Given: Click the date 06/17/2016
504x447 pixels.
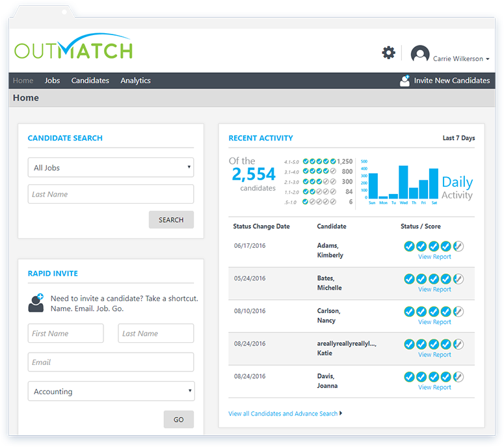Looking at the screenshot, I should click(x=250, y=246).
